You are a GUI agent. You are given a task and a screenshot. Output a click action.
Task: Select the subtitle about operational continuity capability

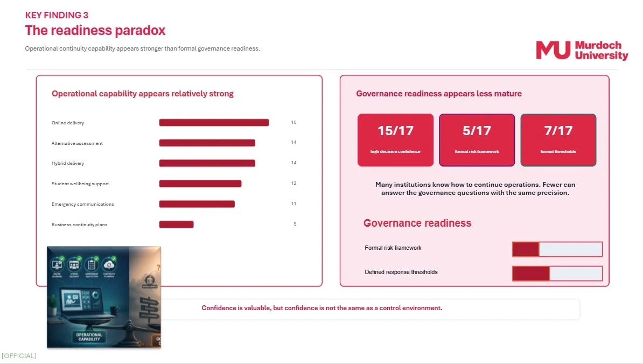click(142, 48)
